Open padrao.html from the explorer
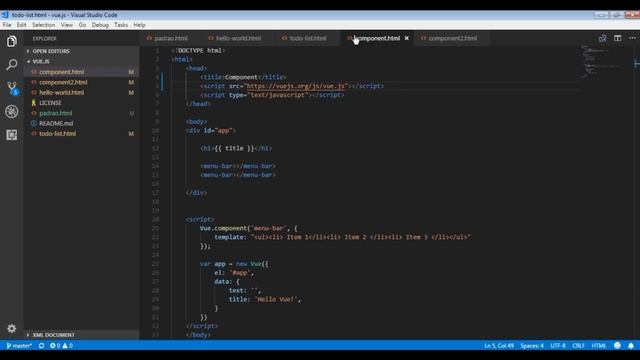Viewport: 640px width, 360px height. click(56, 113)
